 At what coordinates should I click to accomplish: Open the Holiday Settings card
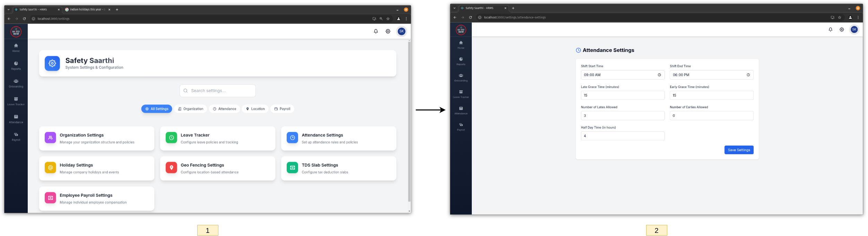[x=96, y=168]
